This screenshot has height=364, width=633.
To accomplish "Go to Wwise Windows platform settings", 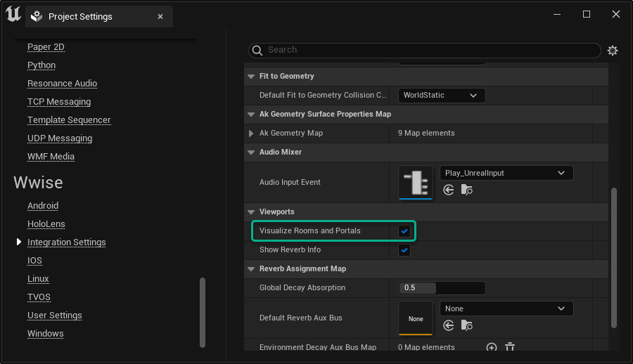I will coord(45,334).
